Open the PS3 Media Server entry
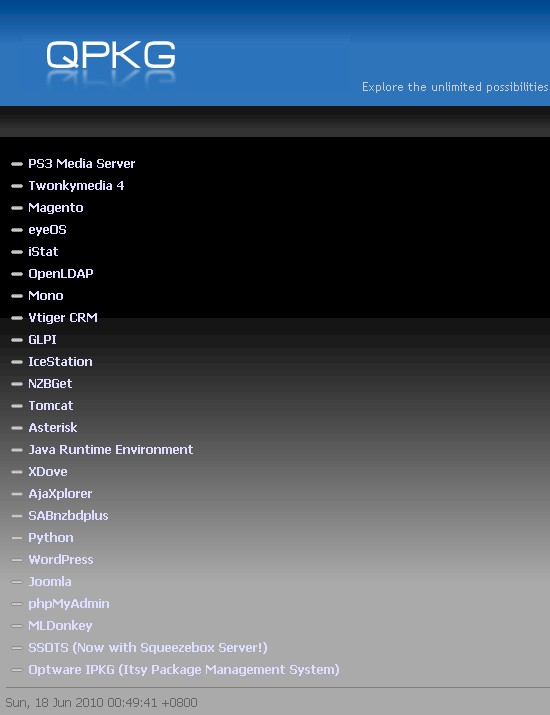Screen dimensions: 550x715 (82, 163)
